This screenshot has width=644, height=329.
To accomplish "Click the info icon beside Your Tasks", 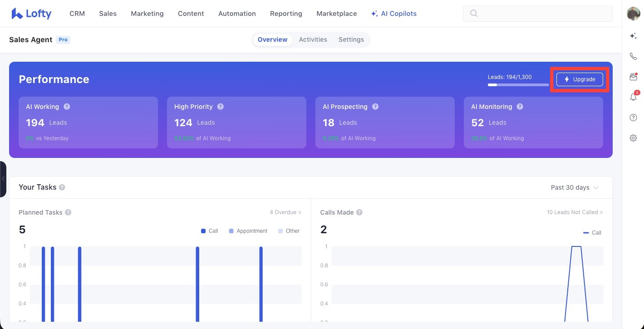I will click(x=62, y=187).
